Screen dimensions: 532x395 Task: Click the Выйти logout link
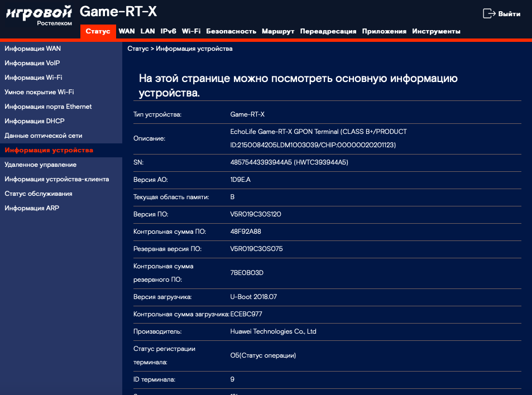click(x=509, y=13)
